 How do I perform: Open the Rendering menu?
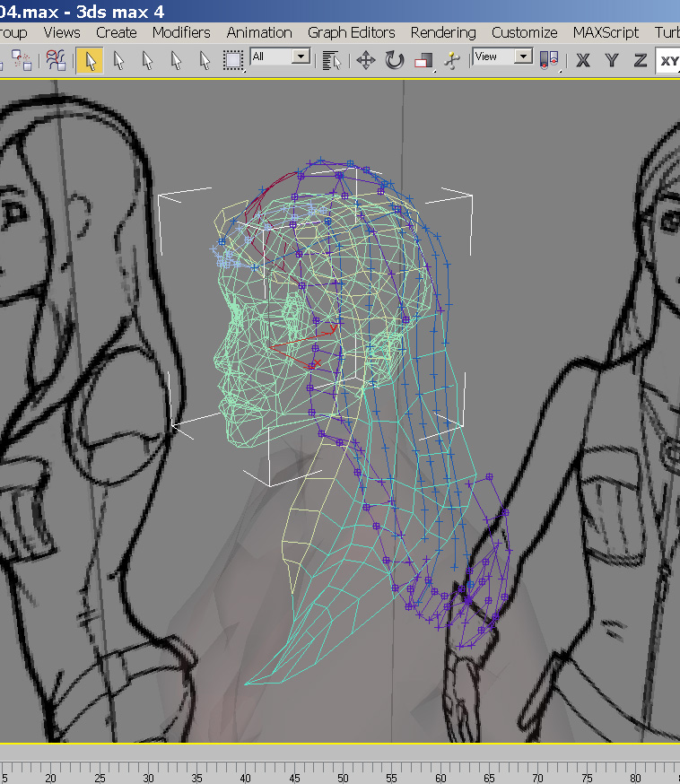pyautogui.click(x=443, y=32)
